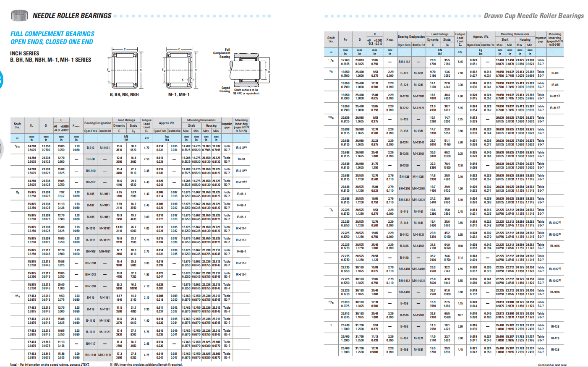Click the M-1, MH-1 bearing diagram

tap(179, 70)
